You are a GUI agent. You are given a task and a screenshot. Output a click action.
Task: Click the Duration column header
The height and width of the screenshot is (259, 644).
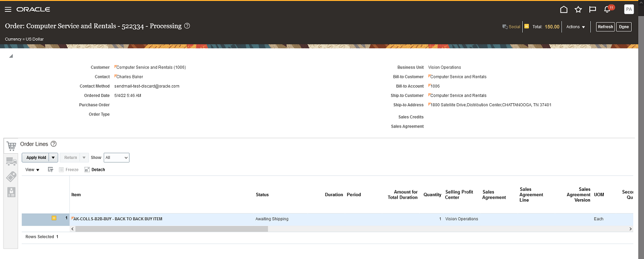pos(334,195)
